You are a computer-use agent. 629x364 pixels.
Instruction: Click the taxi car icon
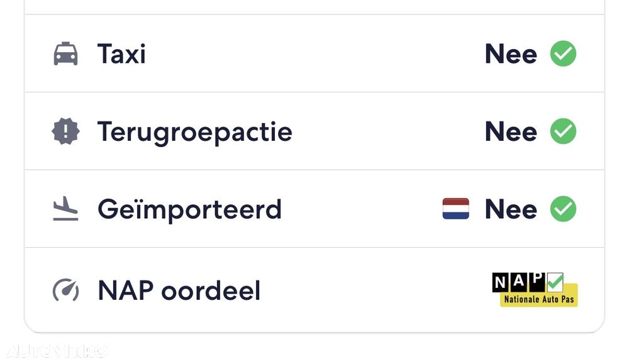click(x=65, y=54)
